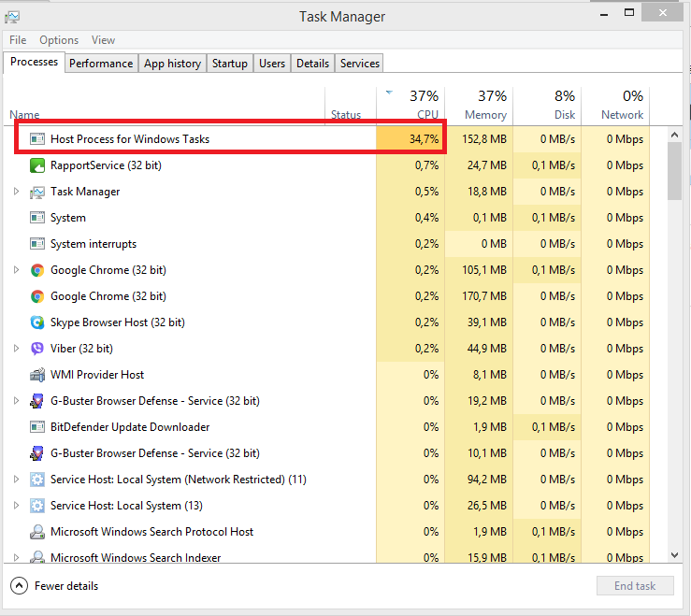Click the scrollbar down arrow

tap(674, 554)
